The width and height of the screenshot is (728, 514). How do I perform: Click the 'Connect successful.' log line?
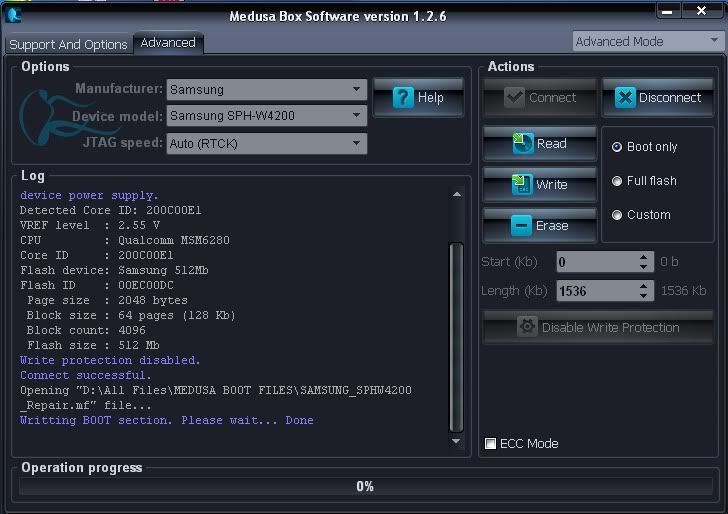click(85, 375)
